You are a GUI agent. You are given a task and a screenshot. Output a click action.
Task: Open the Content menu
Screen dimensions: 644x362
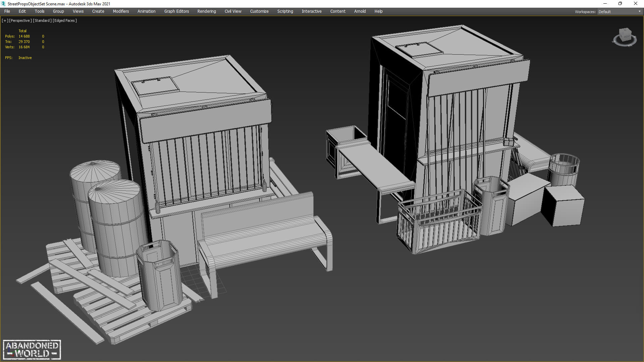(338, 11)
